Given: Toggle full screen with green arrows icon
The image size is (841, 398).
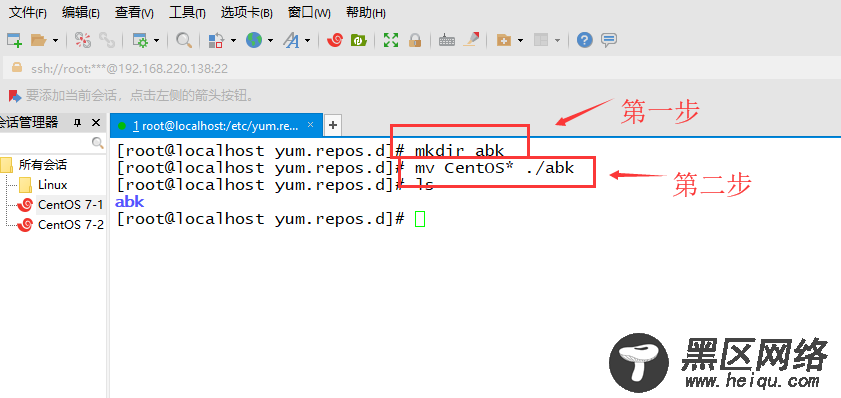Looking at the screenshot, I should (391, 40).
